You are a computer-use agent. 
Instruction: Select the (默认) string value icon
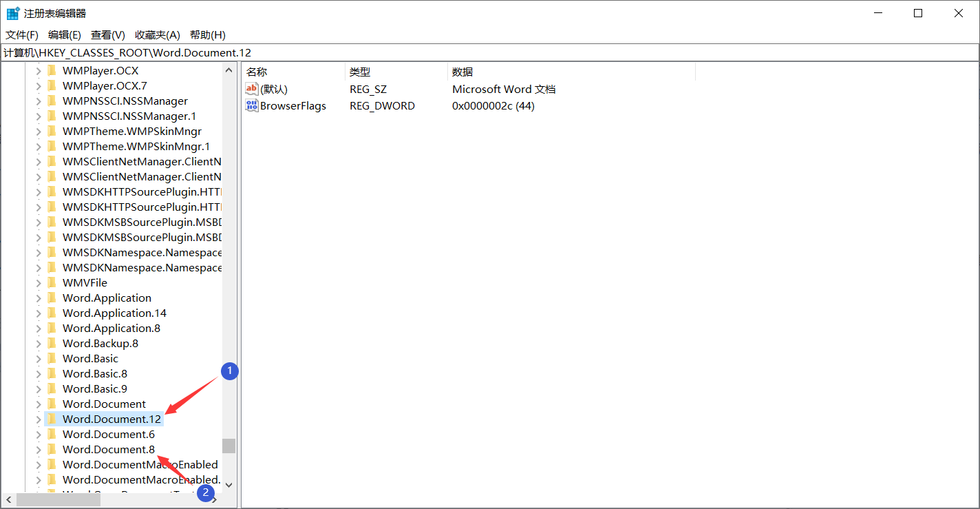251,89
